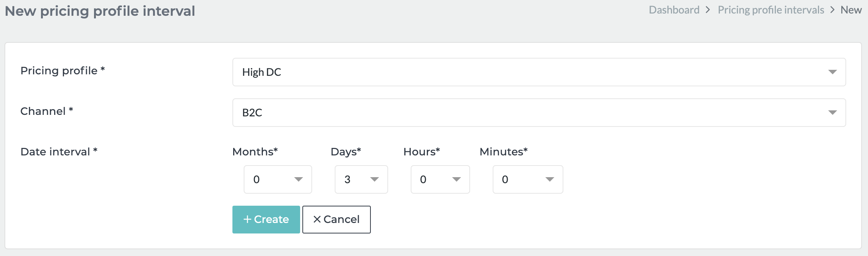Open Pricing profile intervals breadcrumb link
The width and height of the screenshot is (868, 256).
point(771,9)
